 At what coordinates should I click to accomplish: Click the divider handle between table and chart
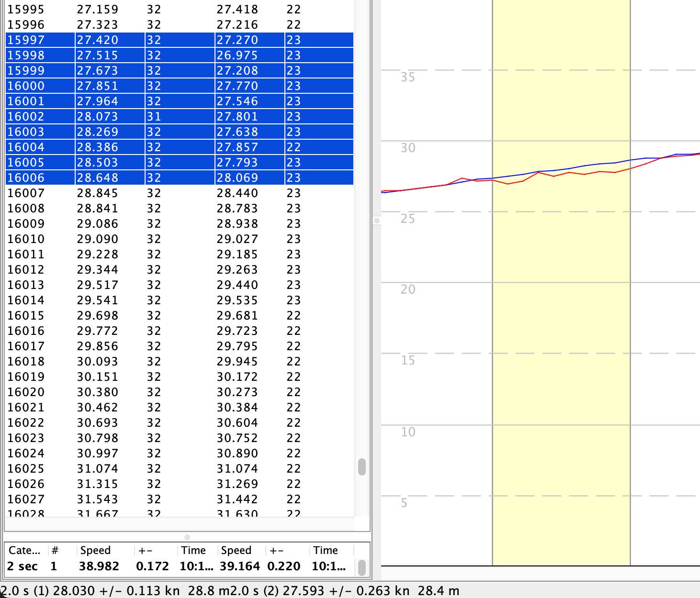(377, 221)
